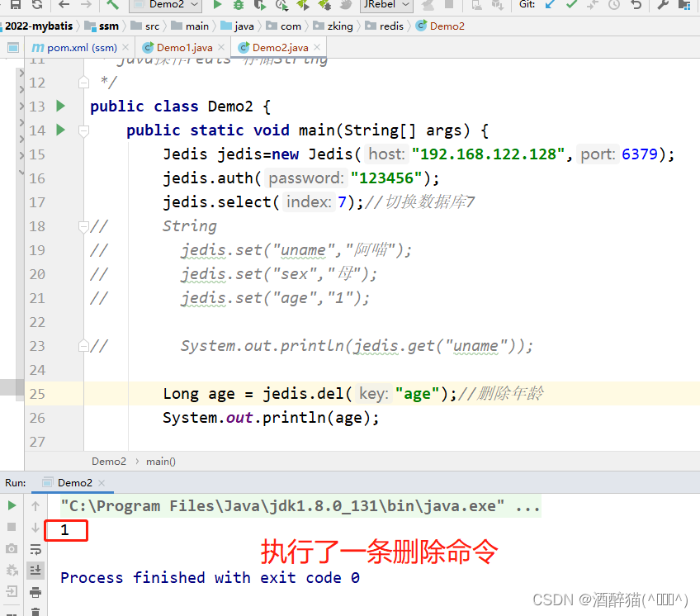The image size is (700, 616).
Task: Toggle soft-wrap in the console toolbar
Action: click(35, 551)
